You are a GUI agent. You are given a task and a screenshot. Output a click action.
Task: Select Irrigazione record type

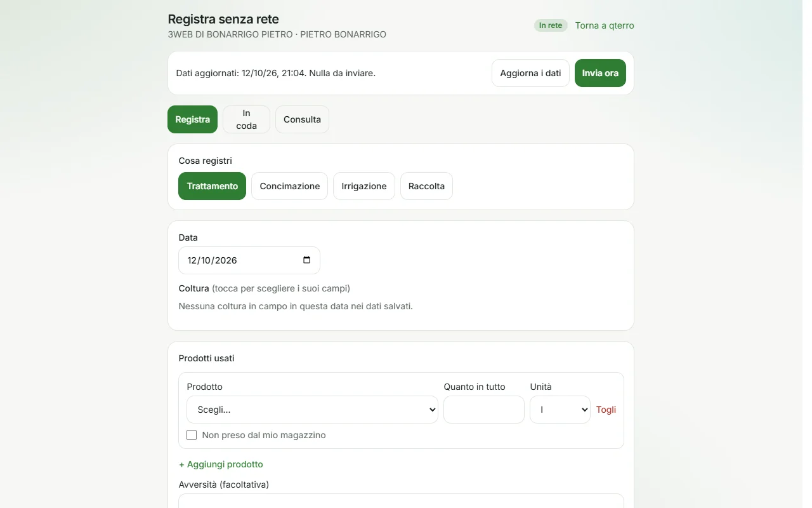coord(364,186)
